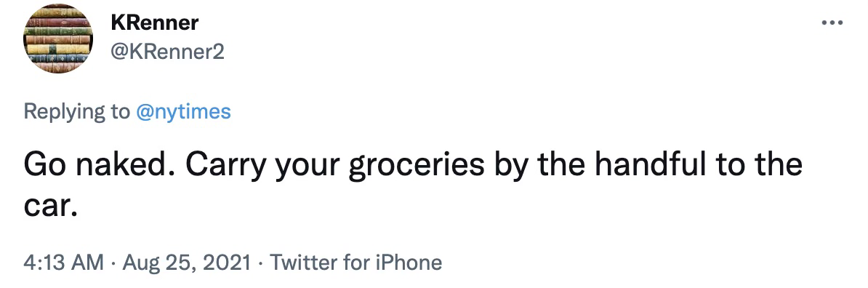Open the three-dot more options menu
868x288 pixels.
coord(832,23)
